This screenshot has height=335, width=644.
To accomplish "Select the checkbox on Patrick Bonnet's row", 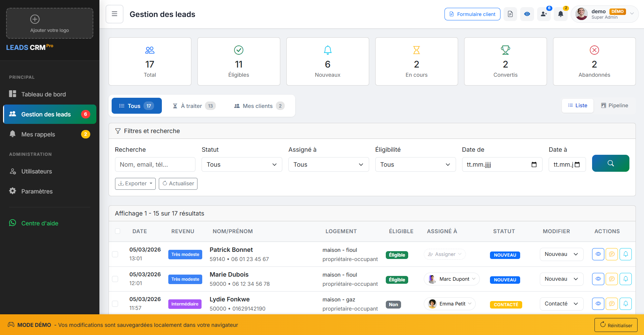I will (115, 254).
